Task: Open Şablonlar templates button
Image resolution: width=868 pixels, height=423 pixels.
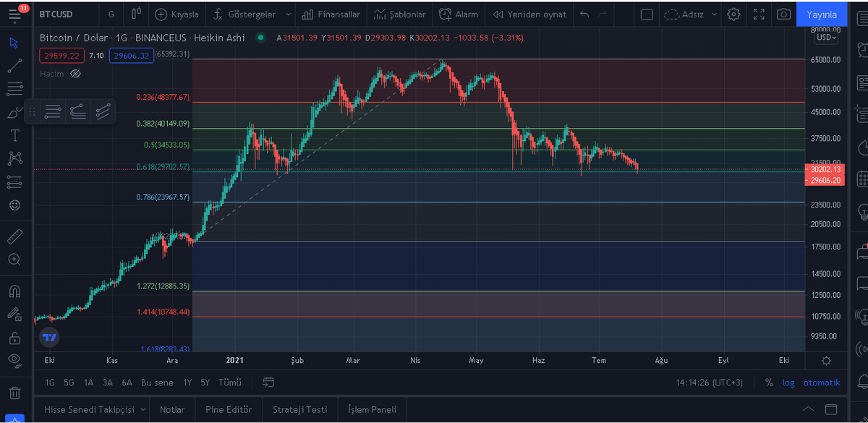Action: (400, 14)
